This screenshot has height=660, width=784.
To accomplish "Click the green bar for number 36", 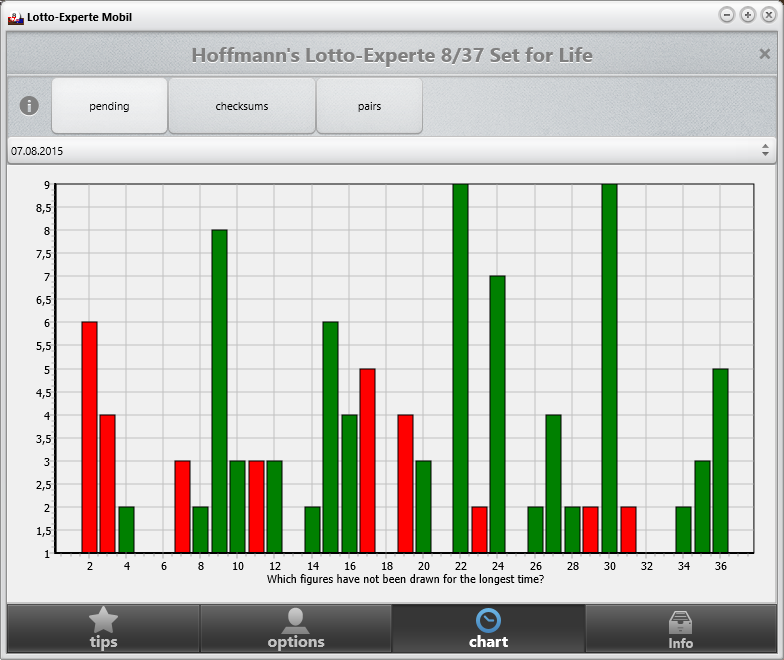I will tap(720, 461).
